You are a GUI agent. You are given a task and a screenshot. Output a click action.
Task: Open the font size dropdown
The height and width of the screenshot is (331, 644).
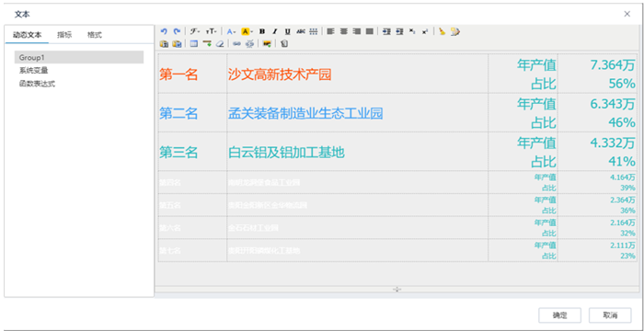click(211, 31)
